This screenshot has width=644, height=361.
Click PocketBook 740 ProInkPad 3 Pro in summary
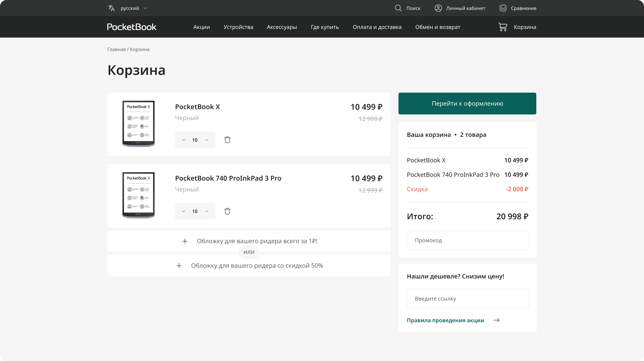pyautogui.click(x=453, y=175)
